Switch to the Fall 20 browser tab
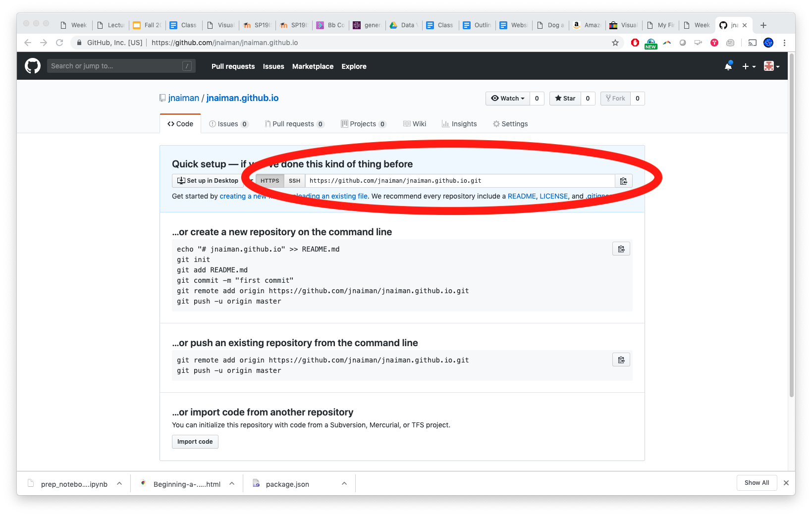The image size is (812, 516). 147,25
